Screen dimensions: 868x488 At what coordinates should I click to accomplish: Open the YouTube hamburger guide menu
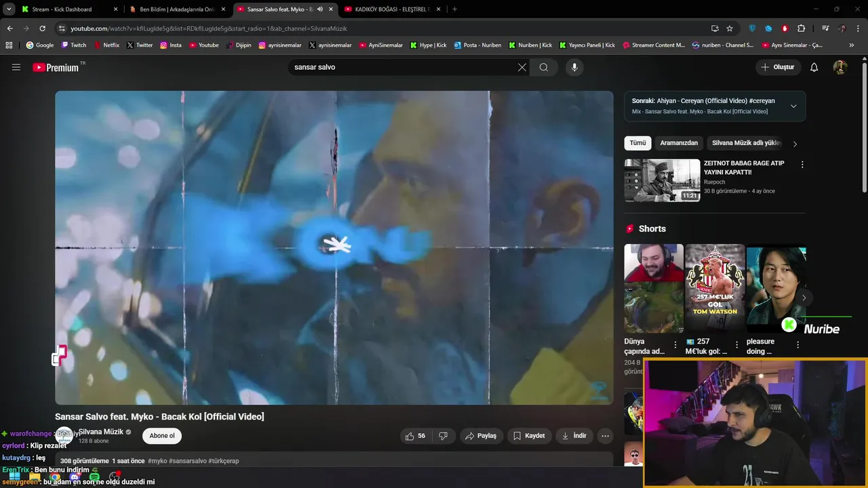[16, 67]
